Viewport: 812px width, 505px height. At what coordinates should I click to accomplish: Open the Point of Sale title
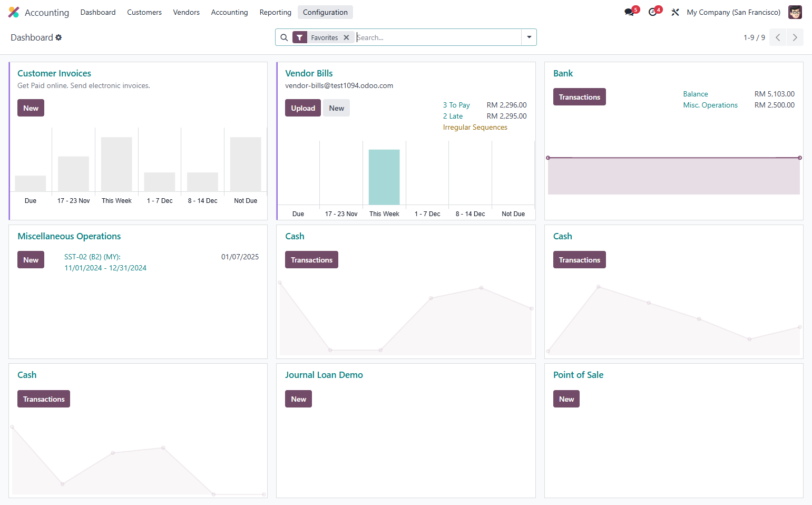[x=578, y=375]
